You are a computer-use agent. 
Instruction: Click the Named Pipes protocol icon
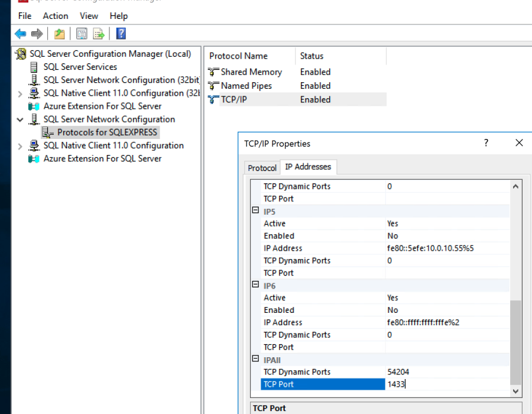pos(213,86)
